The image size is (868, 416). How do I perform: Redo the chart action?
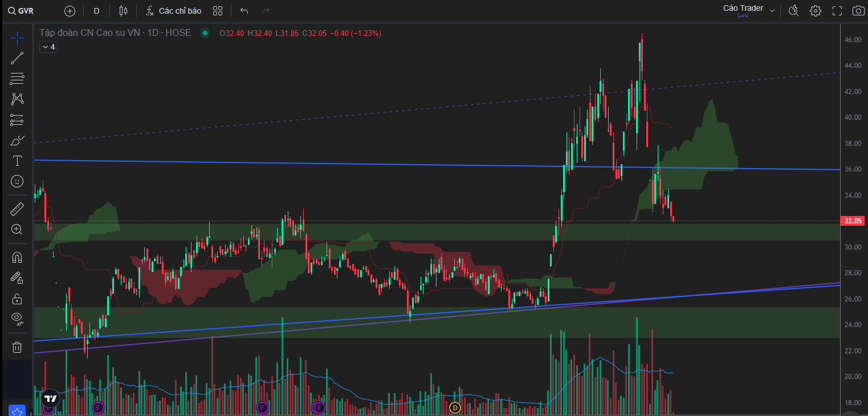coord(265,11)
